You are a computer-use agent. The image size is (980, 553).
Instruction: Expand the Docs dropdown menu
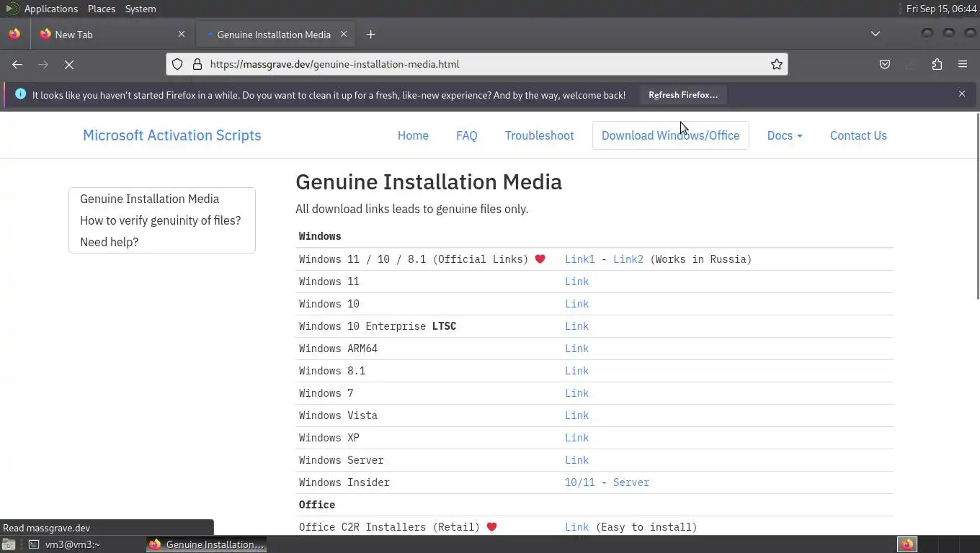[785, 135]
